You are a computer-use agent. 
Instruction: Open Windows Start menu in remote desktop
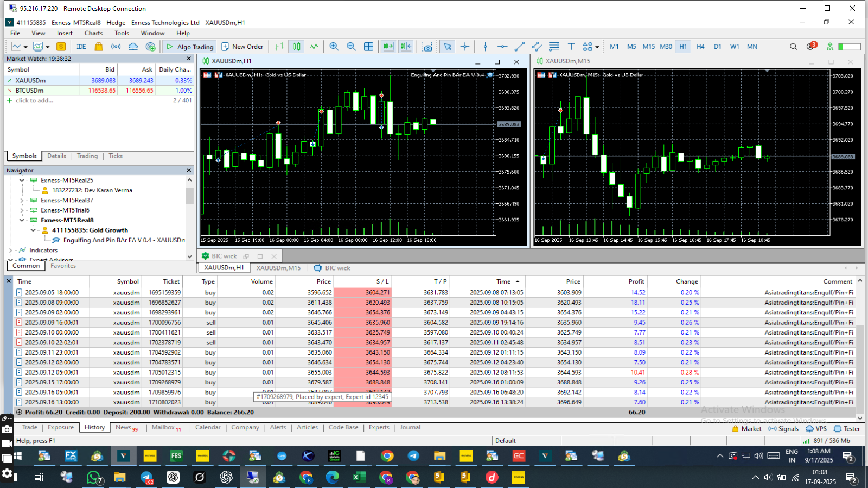point(17,456)
